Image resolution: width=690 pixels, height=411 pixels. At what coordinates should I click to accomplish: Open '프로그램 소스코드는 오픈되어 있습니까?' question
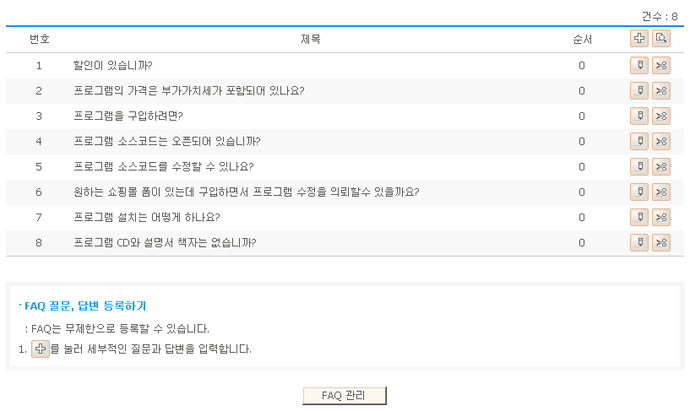(x=167, y=141)
